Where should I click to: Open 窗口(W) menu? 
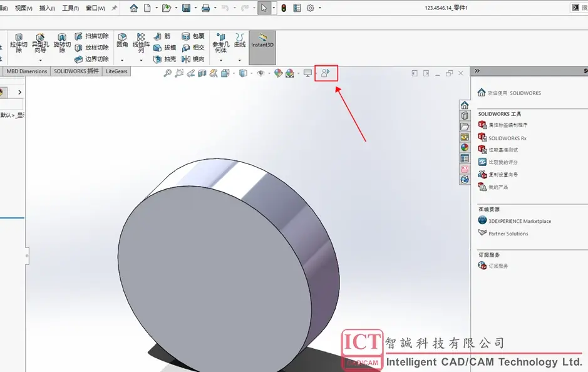(x=95, y=8)
